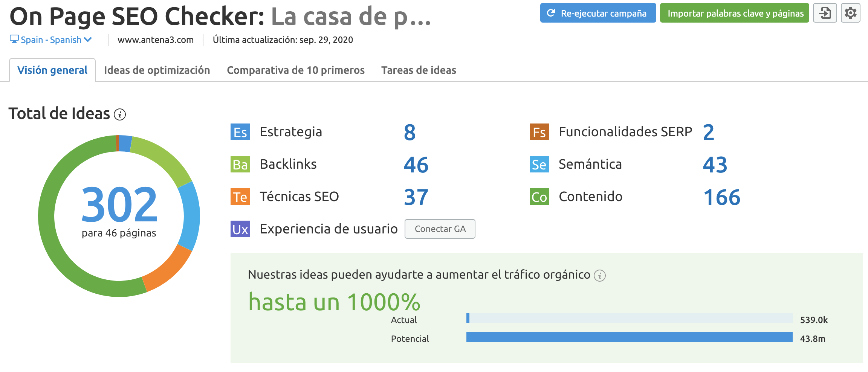Viewport: 868px width, 372px height.
Task: Click the Contenido 'Co' category icon
Action: click(x=539, y=197)
